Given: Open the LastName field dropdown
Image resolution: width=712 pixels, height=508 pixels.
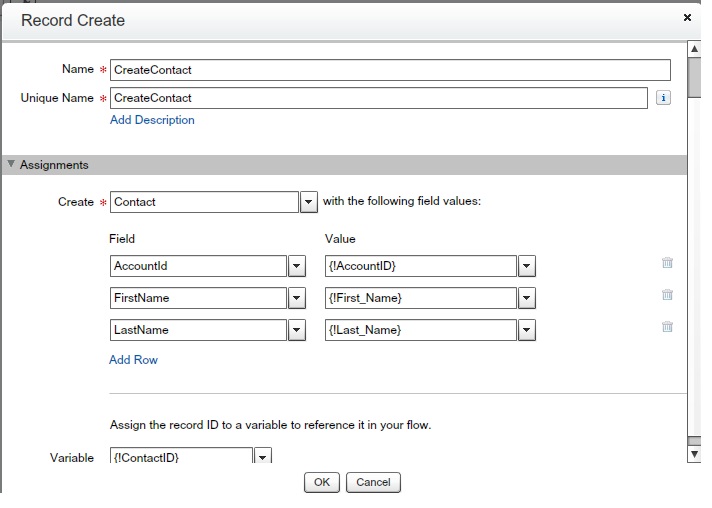Looking at the screenshot, I should [296, 330].
